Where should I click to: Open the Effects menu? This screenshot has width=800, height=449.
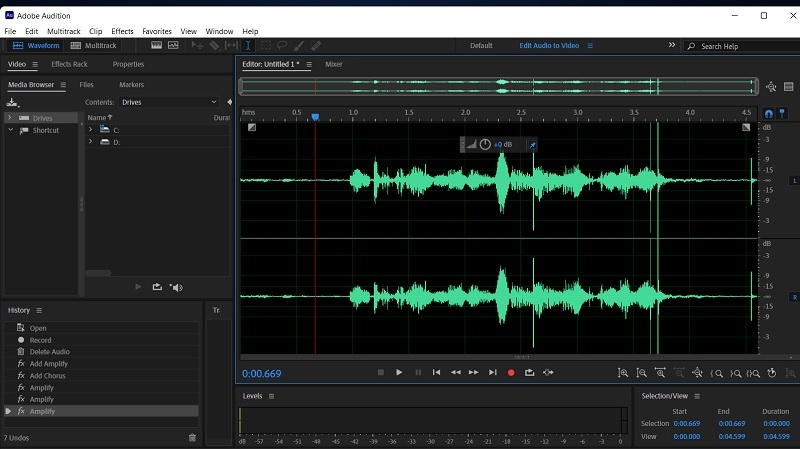[122, 31]
